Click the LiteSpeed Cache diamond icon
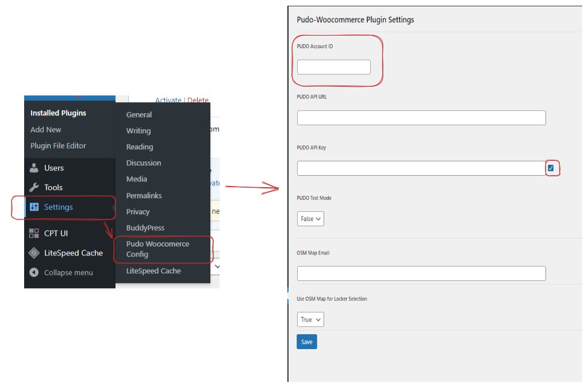588x387 pixels. 34,253
